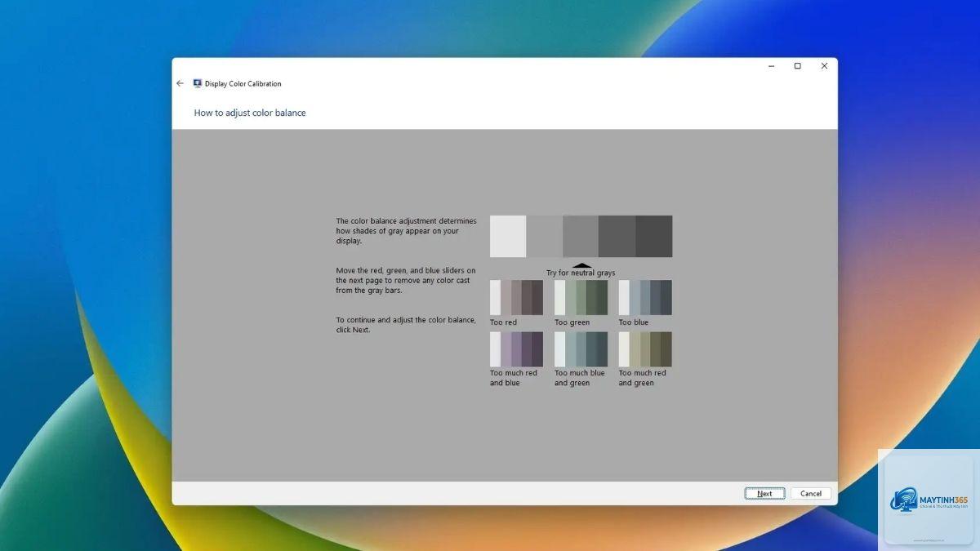The height and width of the screenshot is (551, 980).
Task: Click the Too green sample image
Action: tap(581, 297)
